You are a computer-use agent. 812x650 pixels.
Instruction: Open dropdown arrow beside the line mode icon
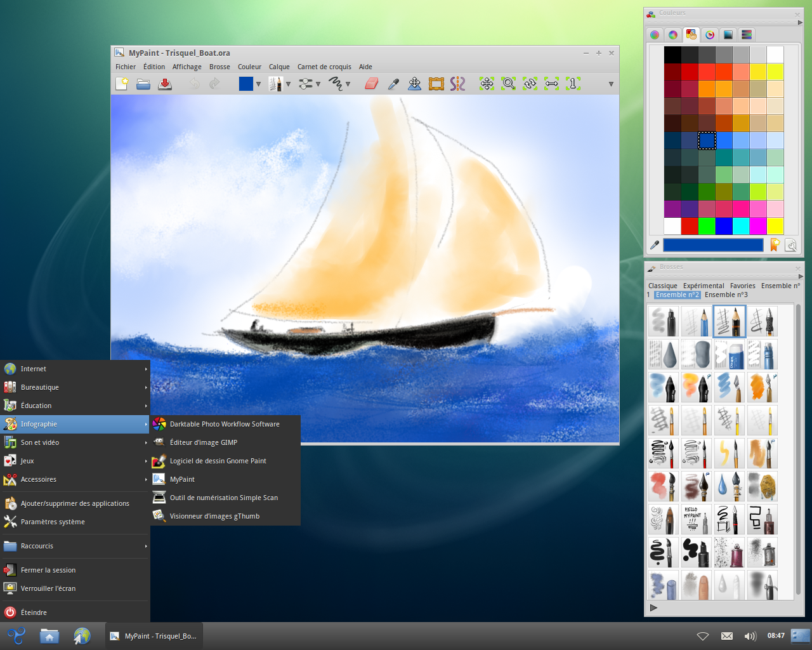point(348,84)
